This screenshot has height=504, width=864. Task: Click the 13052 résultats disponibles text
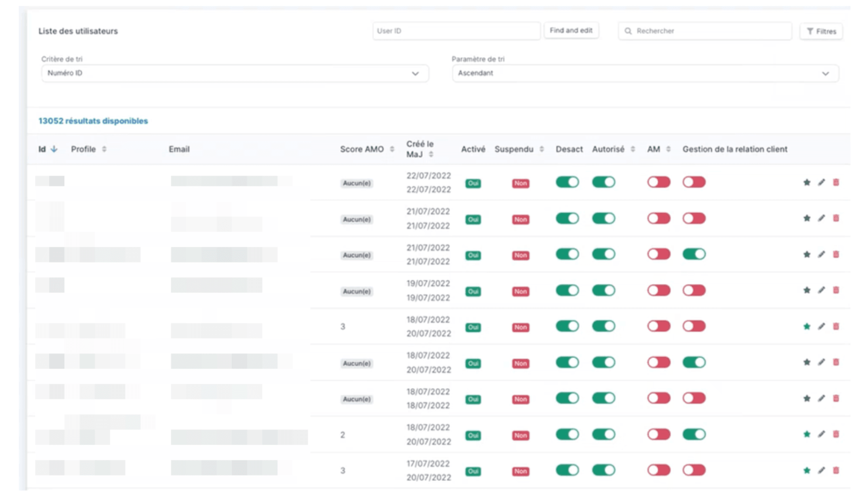pyautogui.click(x=93, y=121)
